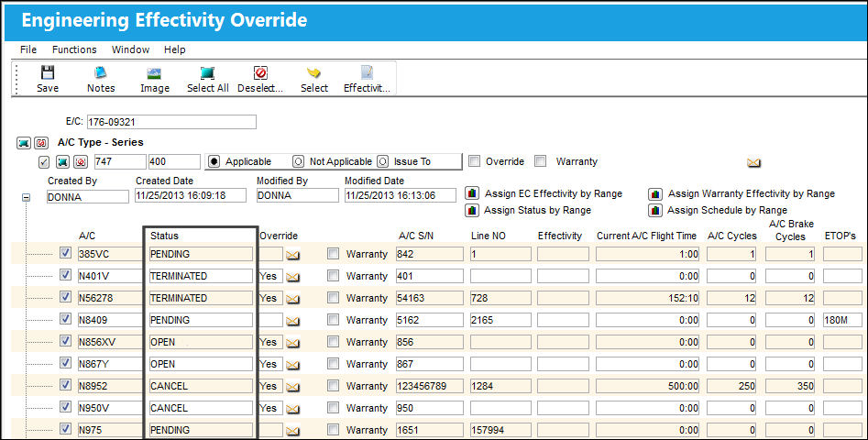868x440 pixels.
Task: Enable Warranty checkbox for N401V
Action: tap(333, 276)
